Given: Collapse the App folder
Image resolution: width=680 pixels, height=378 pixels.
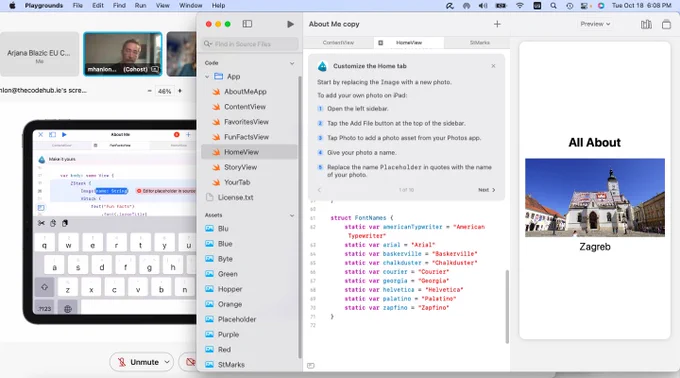Looking at the screenshot, I should coord(207,76).
